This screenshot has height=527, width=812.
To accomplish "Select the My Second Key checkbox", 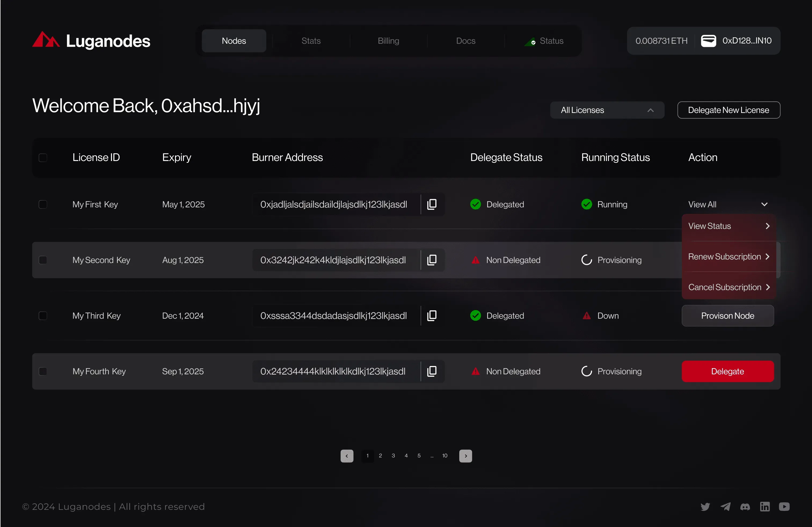I will pos(43,260).
